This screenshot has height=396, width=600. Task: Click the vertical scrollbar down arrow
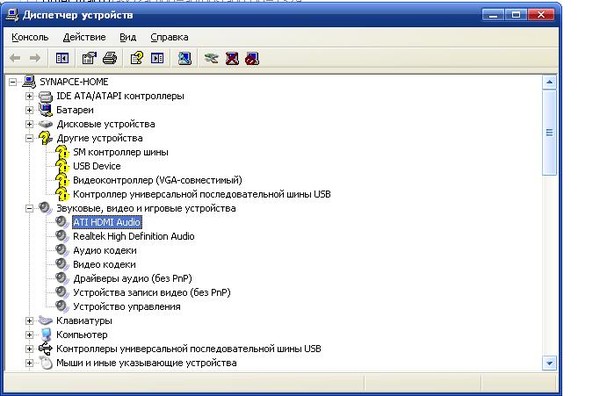549,363
